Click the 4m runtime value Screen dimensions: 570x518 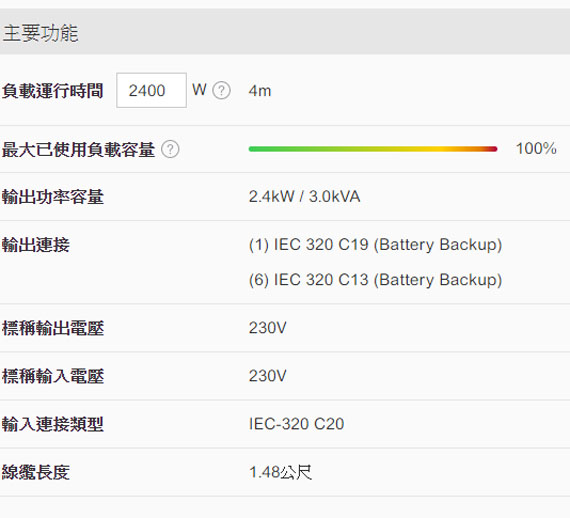[260, 91]
